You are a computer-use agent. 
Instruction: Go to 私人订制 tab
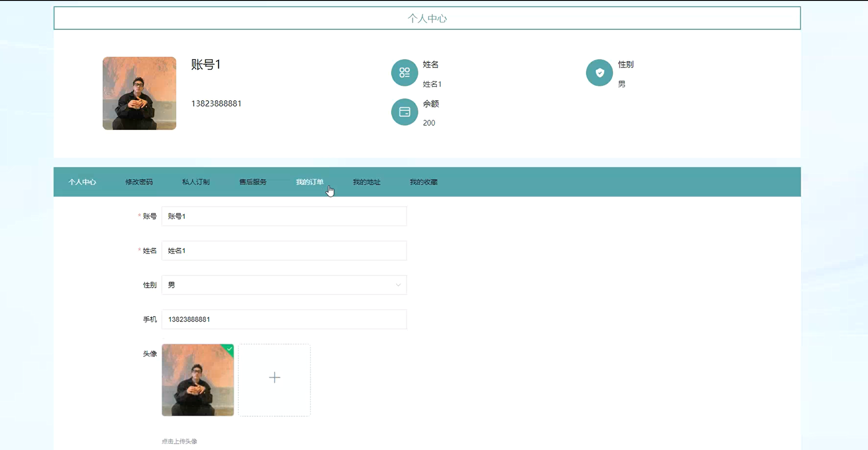[x=196, y=182]
